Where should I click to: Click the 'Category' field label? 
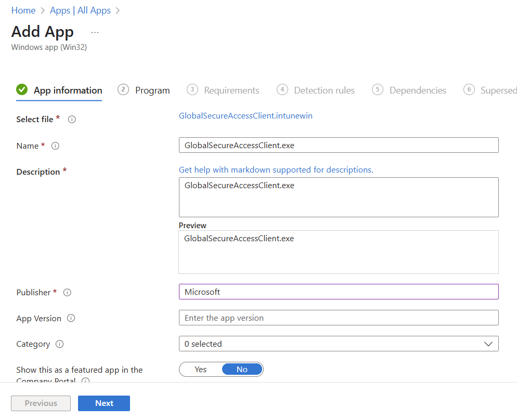tap(33, 344)
